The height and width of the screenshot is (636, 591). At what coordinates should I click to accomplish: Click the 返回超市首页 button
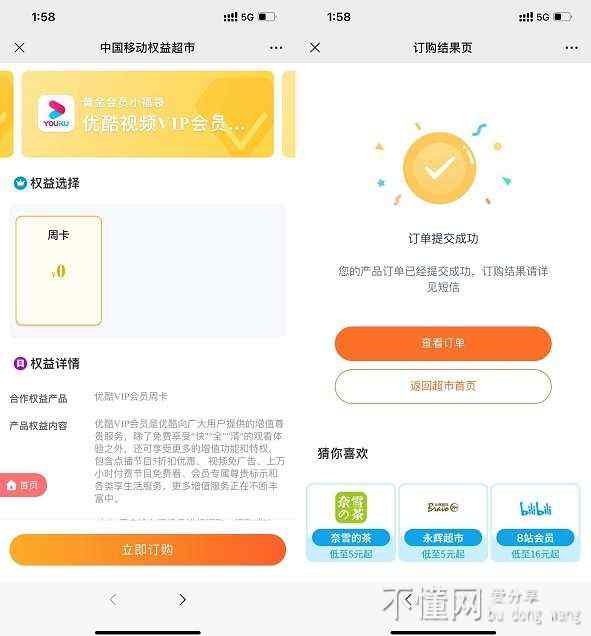pyautogui.click(x=443, y=386)
